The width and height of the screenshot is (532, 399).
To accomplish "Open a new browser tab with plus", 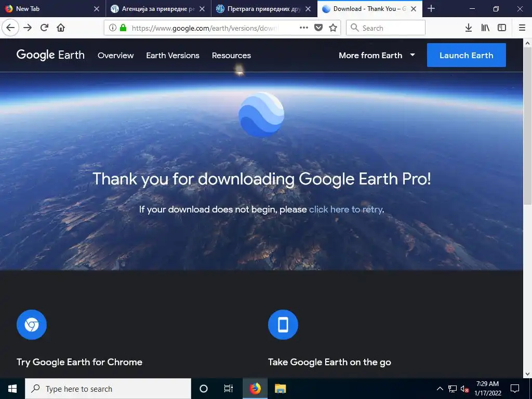I will [431, 9].
